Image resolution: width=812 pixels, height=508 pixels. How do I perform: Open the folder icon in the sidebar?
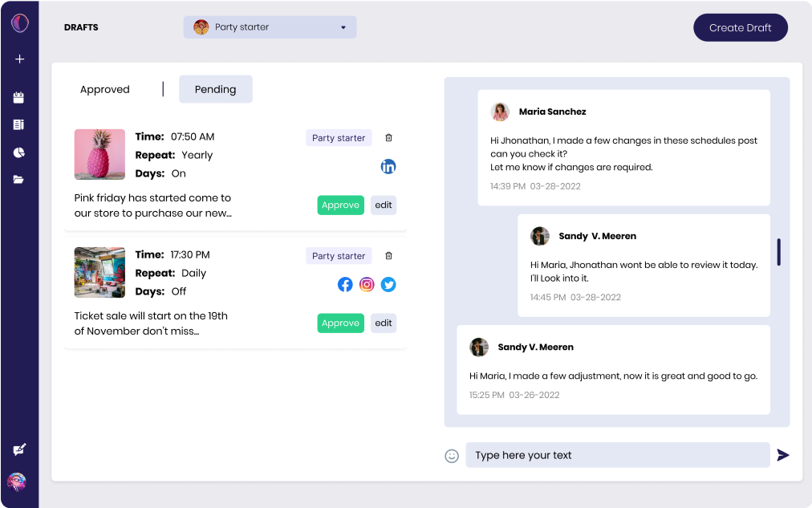tap(19, 179)
